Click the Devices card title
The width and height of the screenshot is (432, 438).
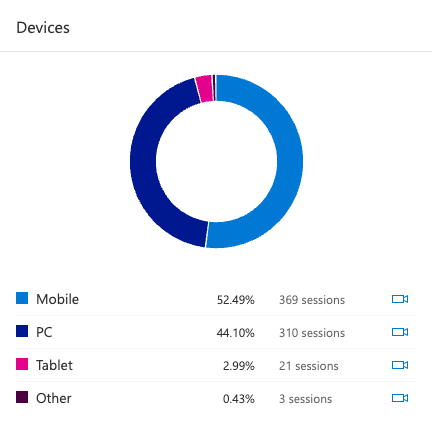[x=43, y=28]
